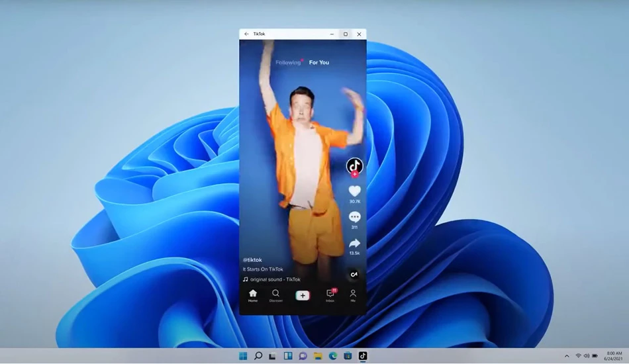This screenshot has height=364, width=629.
Task: Go back using the title bar arrow
Action: coord(246,34)
